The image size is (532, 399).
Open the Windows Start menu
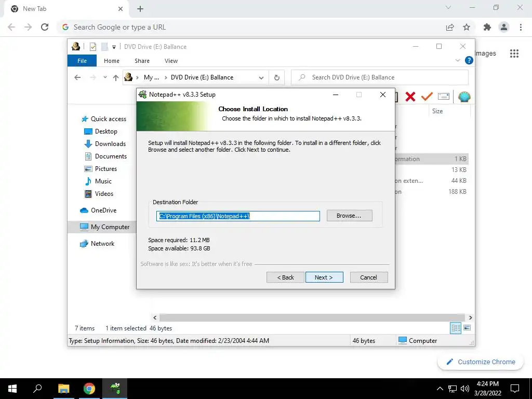(12, 389)
